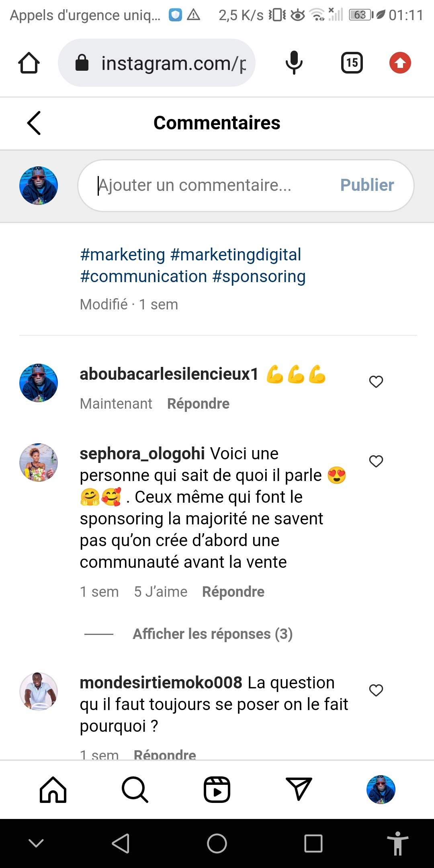Reply to sephora_ologohi's comment via Répondre

click(x=233, y=592)
